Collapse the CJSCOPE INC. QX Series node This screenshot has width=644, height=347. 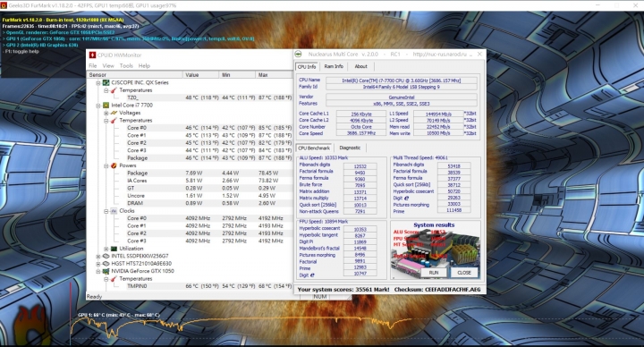(x=98, y=82)
